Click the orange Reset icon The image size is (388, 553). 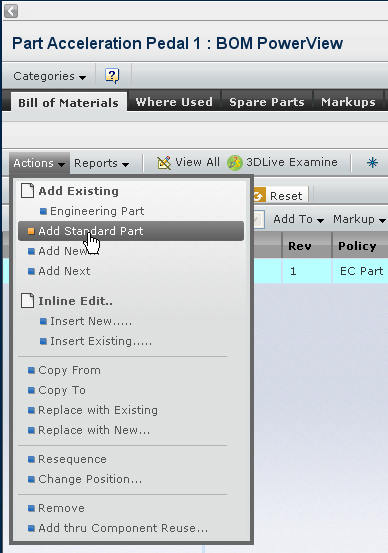pos(259,195)
